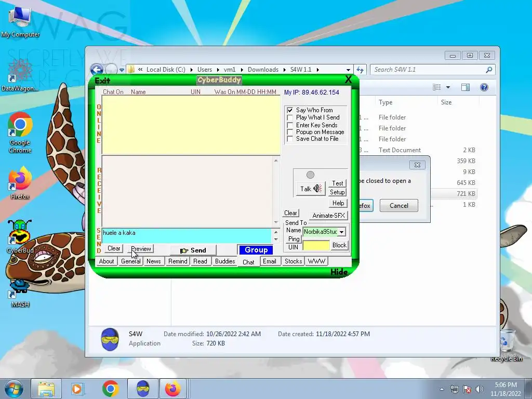Go back in Explorer window
The image size is (532, 399).
tap(97, 70)
